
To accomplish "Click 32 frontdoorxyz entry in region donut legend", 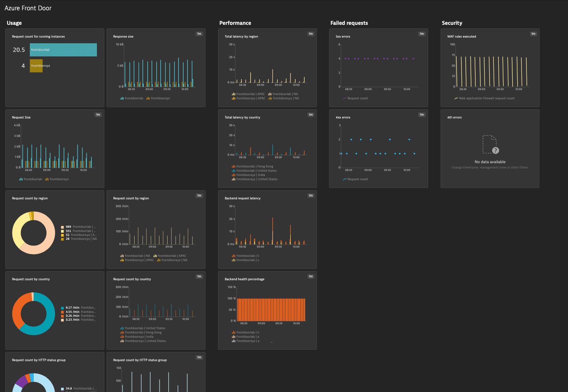I will click(x=79, y=235).
